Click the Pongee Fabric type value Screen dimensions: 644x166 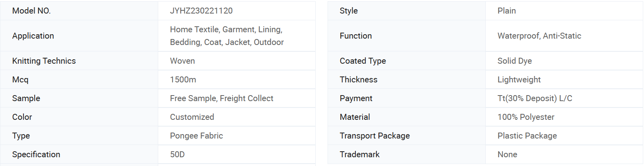tap(196, 136)
